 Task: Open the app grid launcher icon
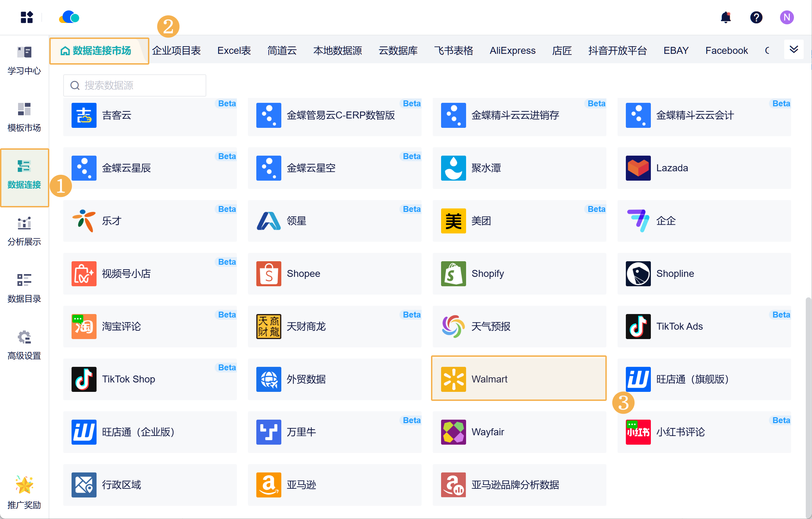point(26,17)
